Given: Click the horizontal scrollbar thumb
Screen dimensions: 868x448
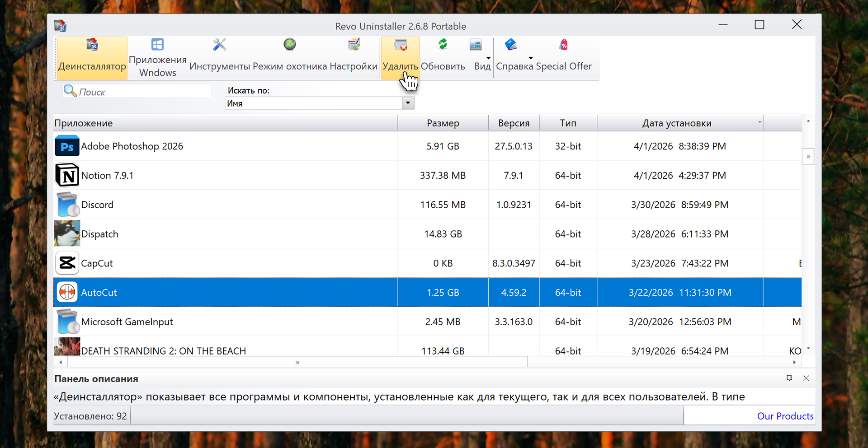Looking at the screenshot, I should coord(297,362).
